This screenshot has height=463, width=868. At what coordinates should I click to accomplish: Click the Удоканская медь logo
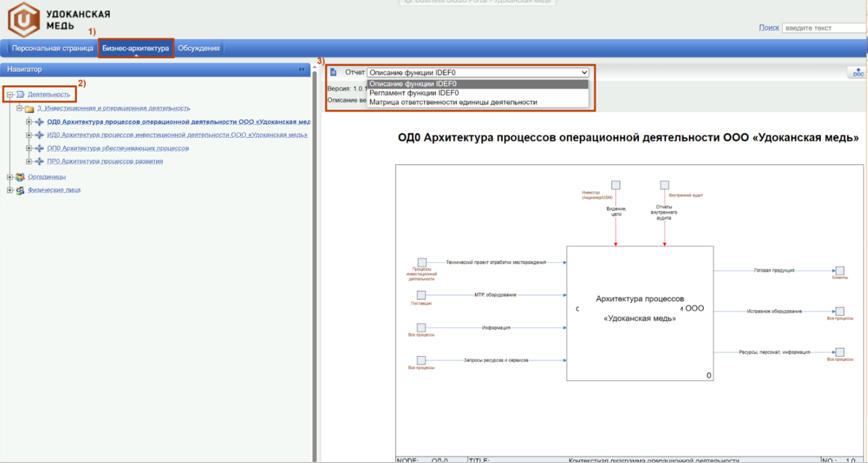click(x=23, y=19)
